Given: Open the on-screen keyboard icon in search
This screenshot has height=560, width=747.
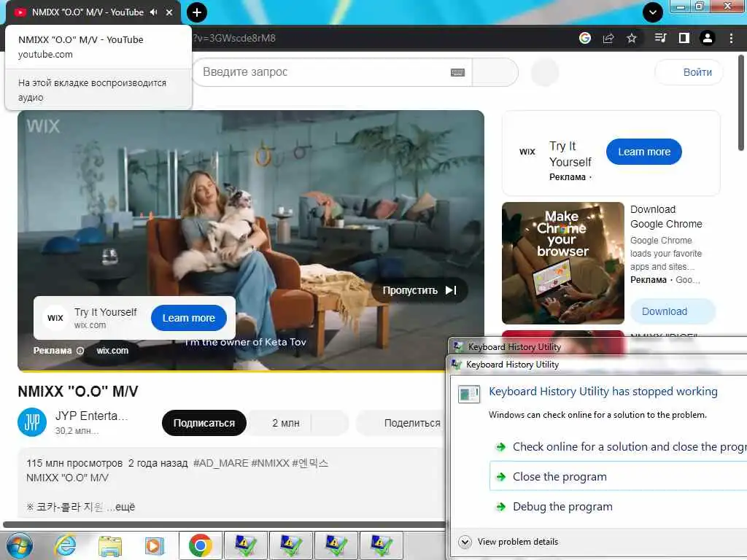Looking at the screenshot, I should pyautogui.click(x=458, y=72).
